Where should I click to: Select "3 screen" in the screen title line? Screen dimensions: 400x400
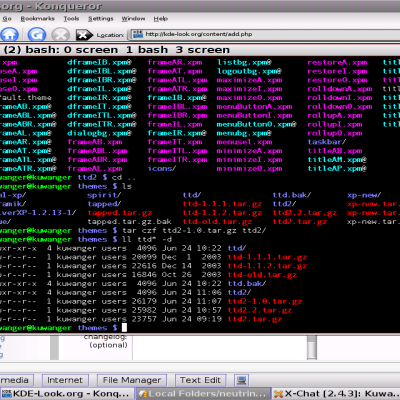point(203,50)
